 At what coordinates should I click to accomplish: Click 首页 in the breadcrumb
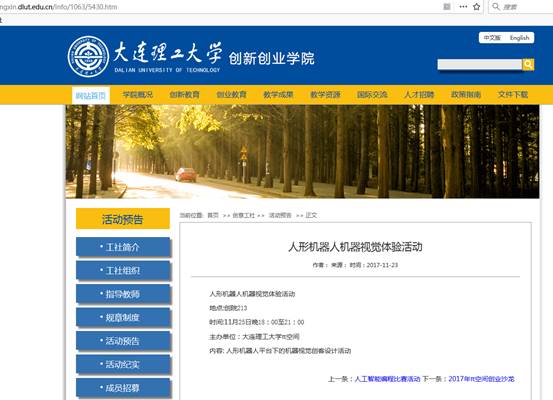[213, 215]
